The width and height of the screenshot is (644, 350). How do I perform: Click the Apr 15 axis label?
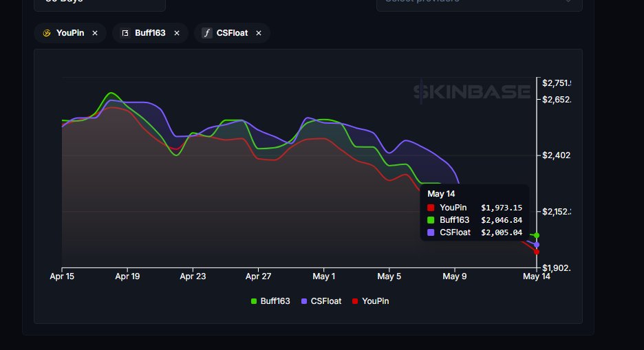62,276
